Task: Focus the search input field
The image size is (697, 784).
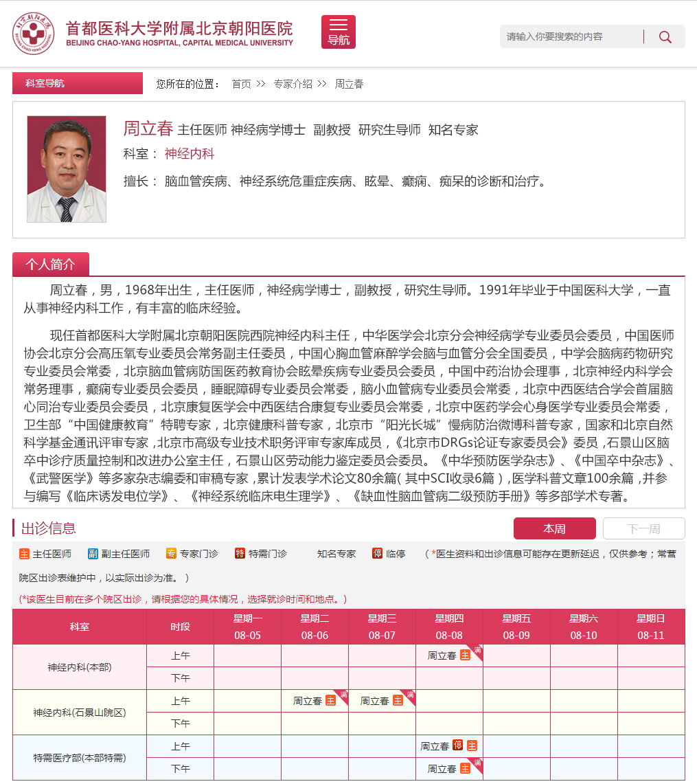Action: point(571,36)
